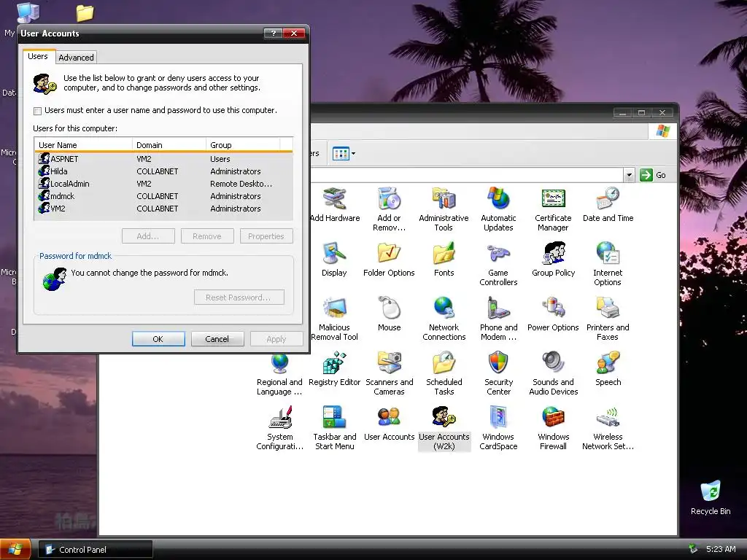The width and height of the screenshot is (747, 560).
Task: Open Certificate Manager icon
Action: tap(553, 209)
